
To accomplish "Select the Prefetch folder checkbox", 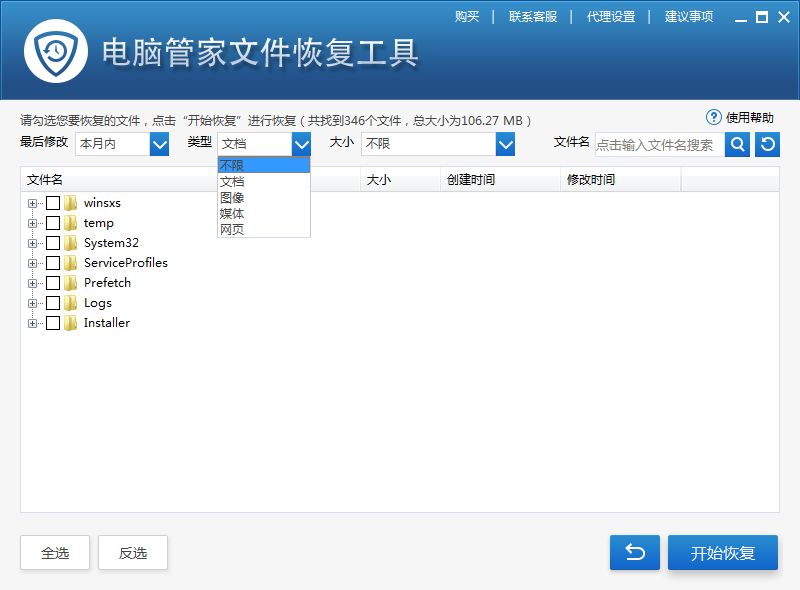I will pyautogui.click(x=53, y=283).
